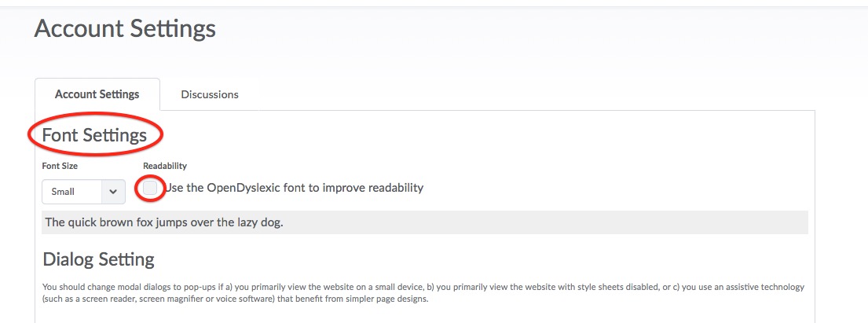Click the "screen reader, screen magnifier" text line

click(236, 299)
